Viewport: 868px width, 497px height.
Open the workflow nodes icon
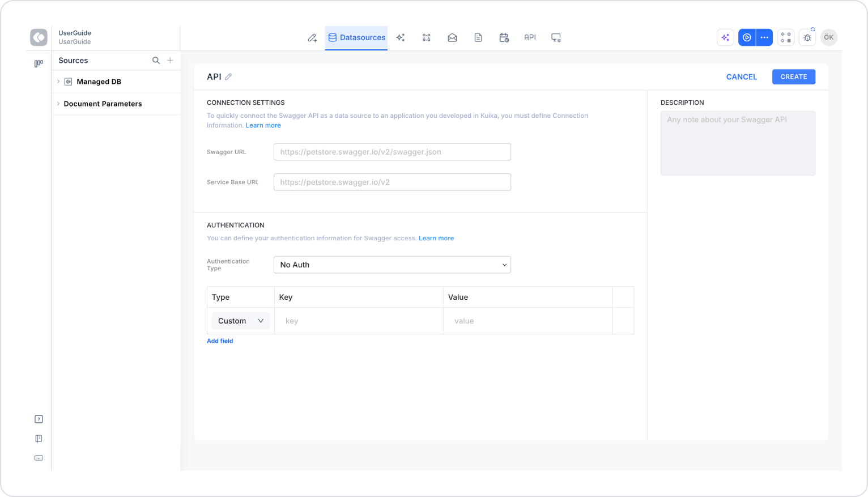(x=427, y=38)
